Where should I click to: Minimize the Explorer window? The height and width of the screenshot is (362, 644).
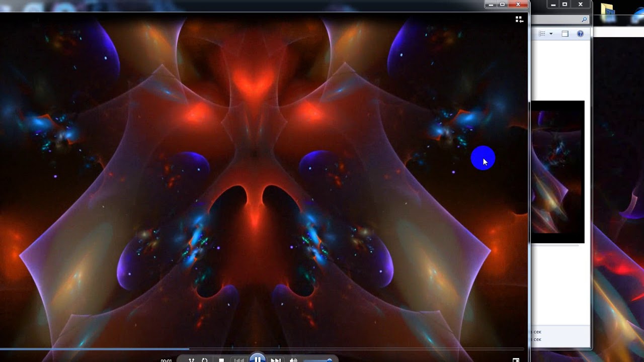(553, 5)
